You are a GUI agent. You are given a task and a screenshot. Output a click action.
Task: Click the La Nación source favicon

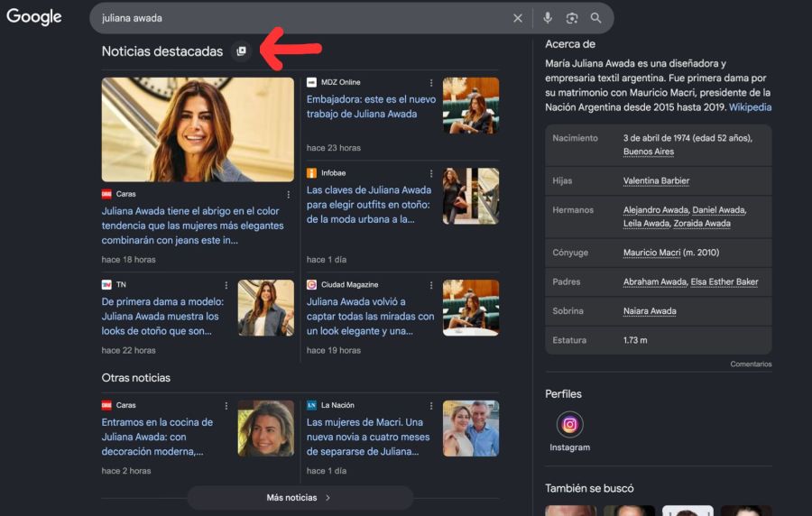pos(311,405)
